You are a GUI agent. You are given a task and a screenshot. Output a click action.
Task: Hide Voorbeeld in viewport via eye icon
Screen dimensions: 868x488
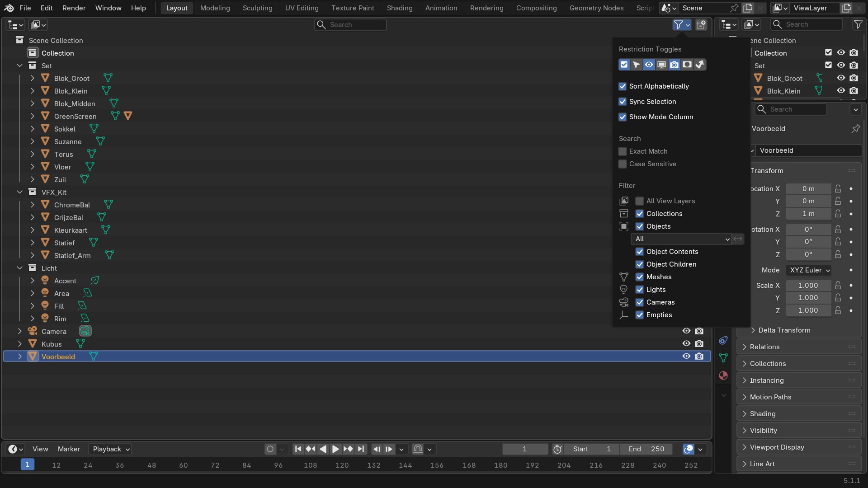pos(686,357)
